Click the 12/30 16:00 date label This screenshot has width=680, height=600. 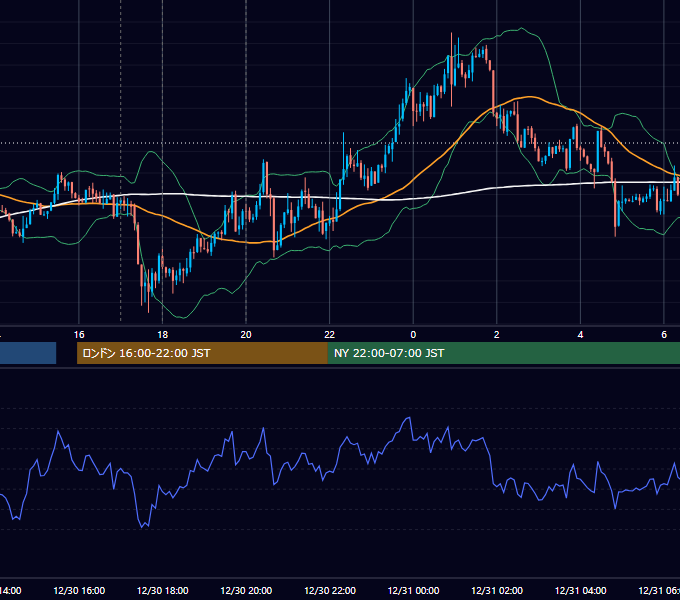[79, 591]
